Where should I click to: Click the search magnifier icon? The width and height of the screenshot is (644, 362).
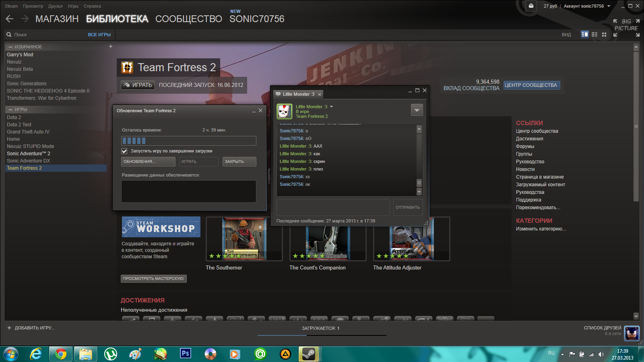tap(9, 35)
